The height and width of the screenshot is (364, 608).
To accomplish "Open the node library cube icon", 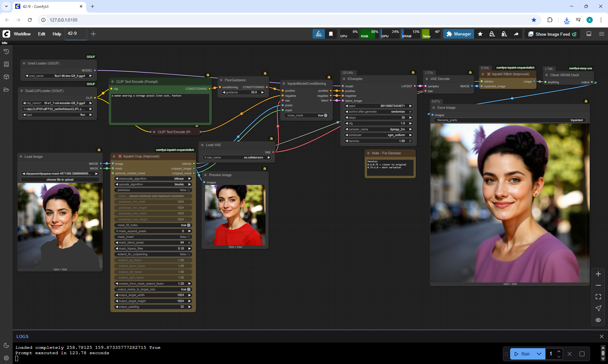I will click(x=6, y=77).
